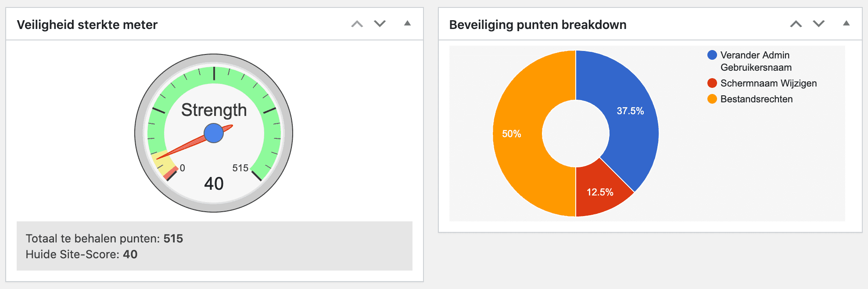Click the Schermnaam Wijzigen legend label

(768, 83)
